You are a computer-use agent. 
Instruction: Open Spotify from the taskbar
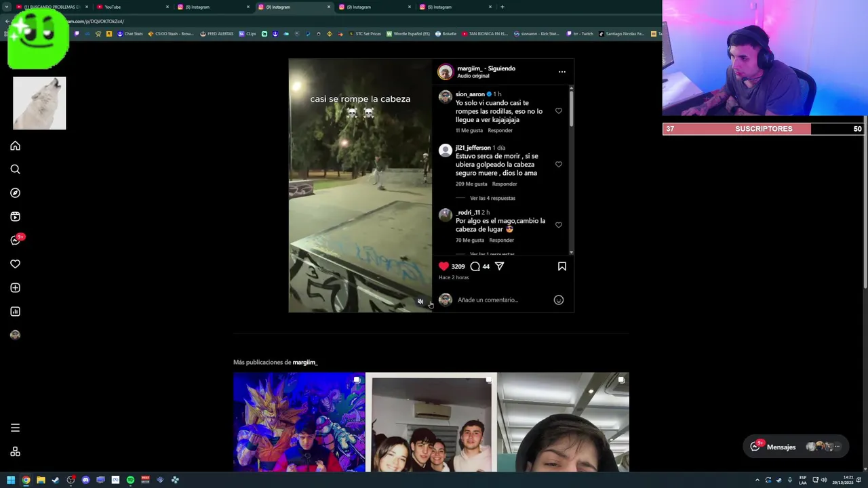click(x=130, y=480)
